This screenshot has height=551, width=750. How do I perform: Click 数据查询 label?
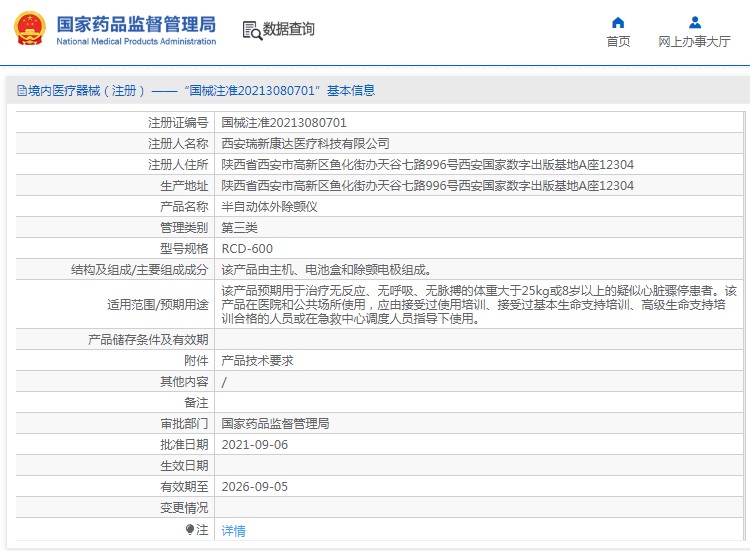288,29
